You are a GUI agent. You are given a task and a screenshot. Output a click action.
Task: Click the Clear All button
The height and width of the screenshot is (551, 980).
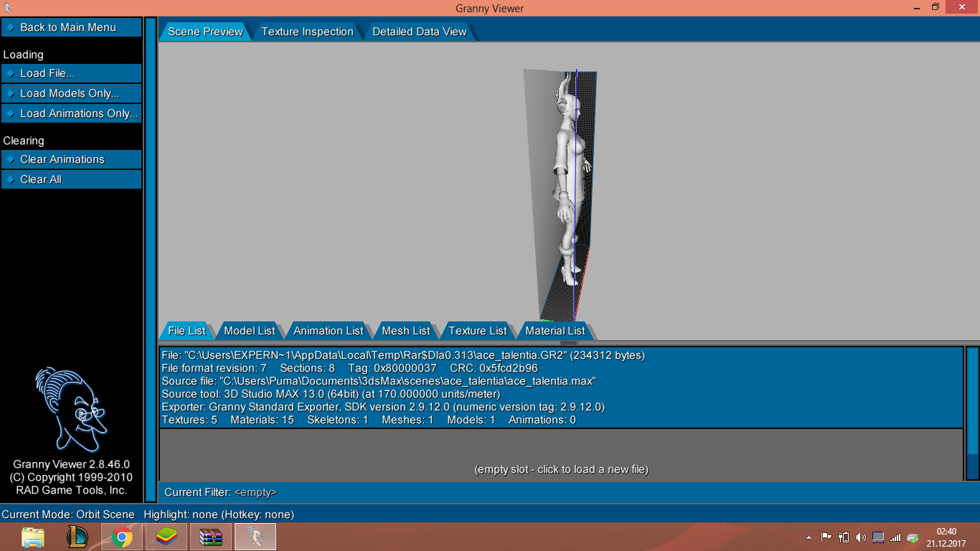click(71, 179)
